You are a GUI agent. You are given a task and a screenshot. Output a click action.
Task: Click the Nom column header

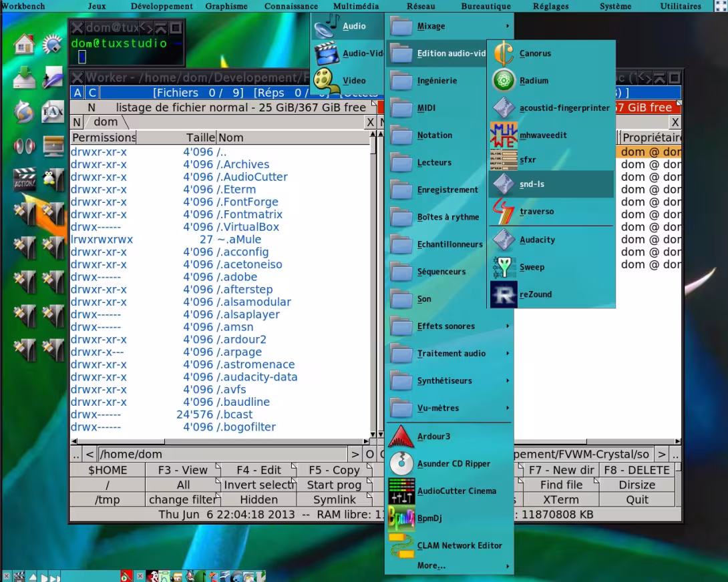coord(293,138)
